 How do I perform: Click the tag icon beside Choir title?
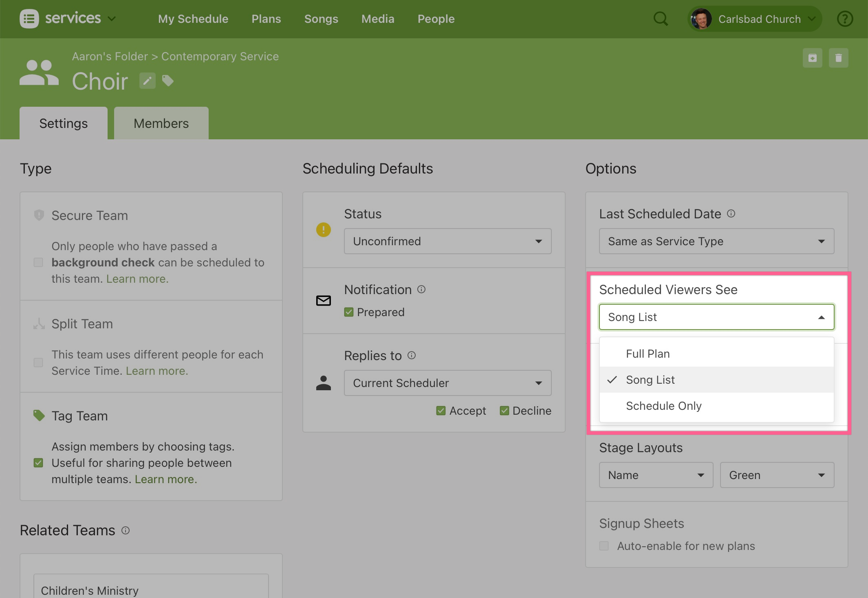click(168, 81)
